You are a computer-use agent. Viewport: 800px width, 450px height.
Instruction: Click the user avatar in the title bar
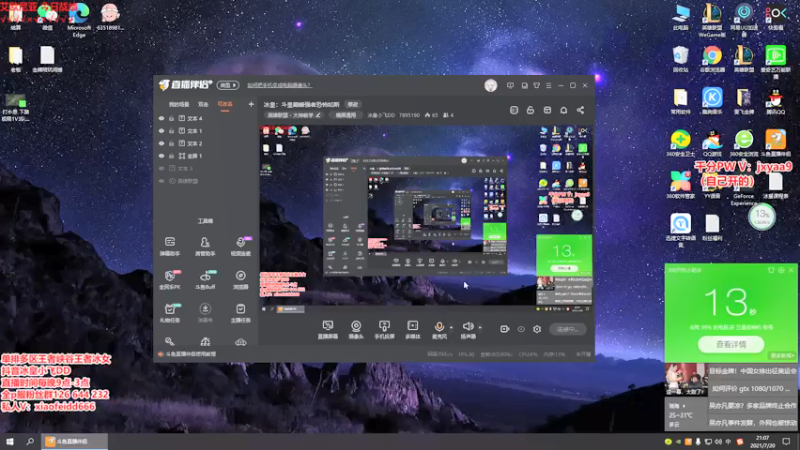[x=491, y=85]
